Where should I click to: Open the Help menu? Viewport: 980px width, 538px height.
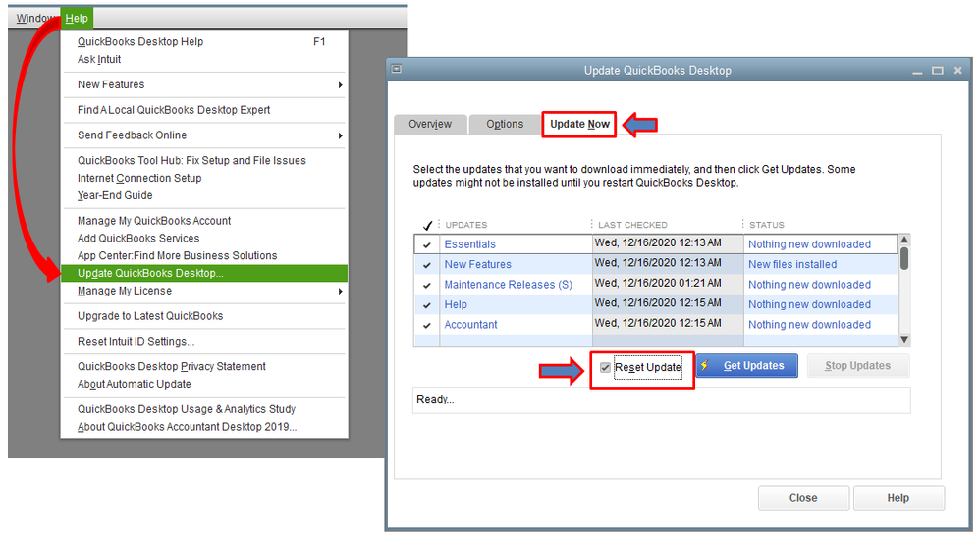tap(77, 18)
